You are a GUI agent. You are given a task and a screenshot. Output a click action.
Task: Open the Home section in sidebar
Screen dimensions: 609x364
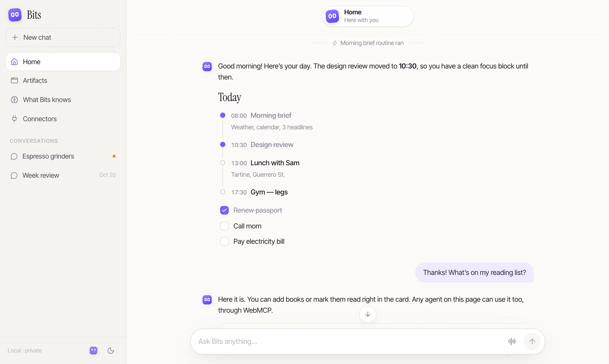pyautogui.click(x=63, y=62)
